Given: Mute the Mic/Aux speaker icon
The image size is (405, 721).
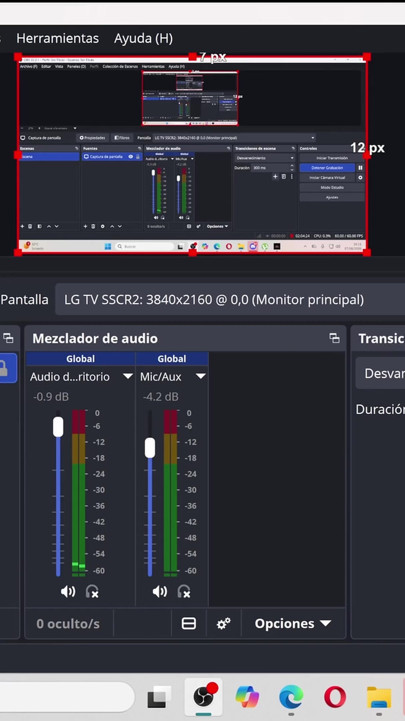Looking at the screenshot, I should pyautogui.click(x=160, y=592).
